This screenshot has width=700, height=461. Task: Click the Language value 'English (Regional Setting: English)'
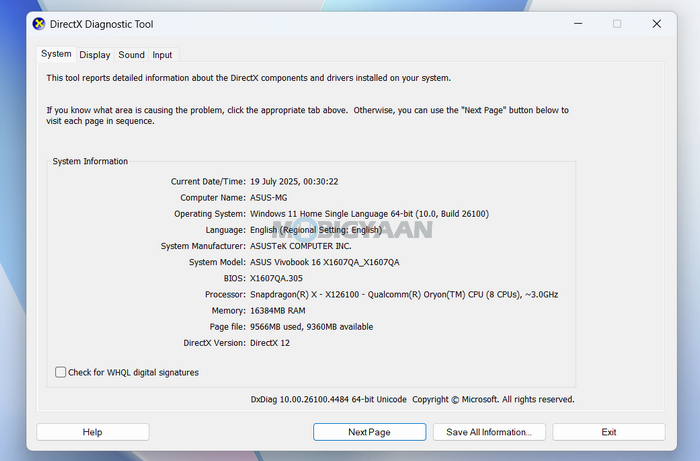[316, 230]
